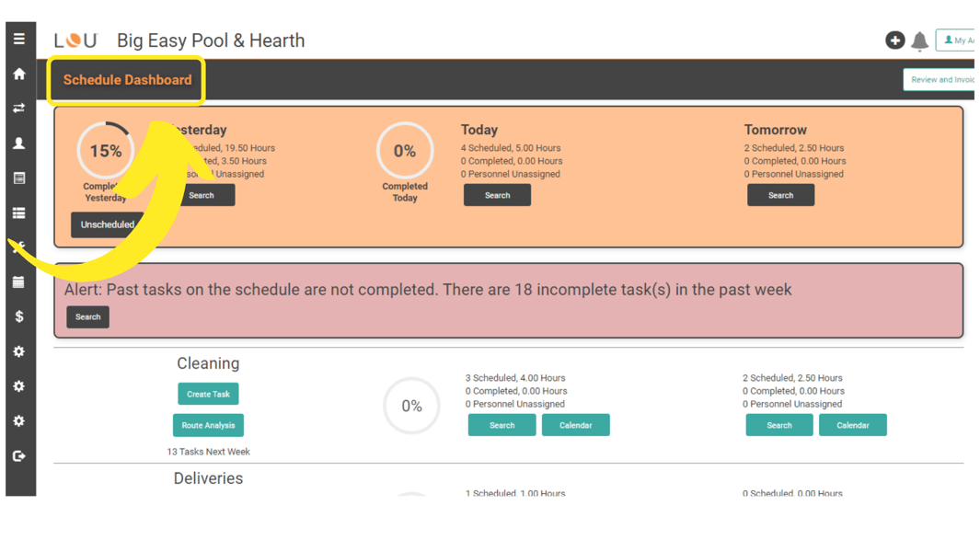Open the calendar sidebar icon

[x=19, y=282]
